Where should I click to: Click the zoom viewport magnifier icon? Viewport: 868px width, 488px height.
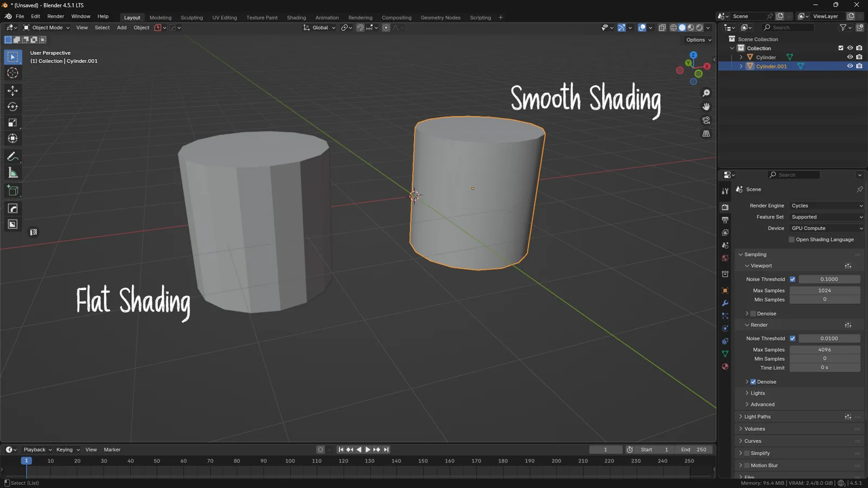pyautogui.click(x=706, y=93)
